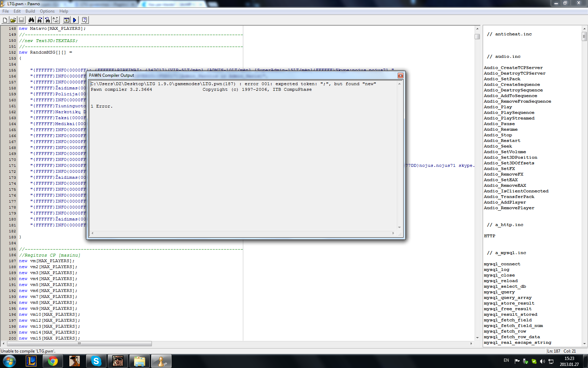This screenshot has width=588, height=368.
Task: Click the code editor down scroll arrow
Action: [477, 338]
